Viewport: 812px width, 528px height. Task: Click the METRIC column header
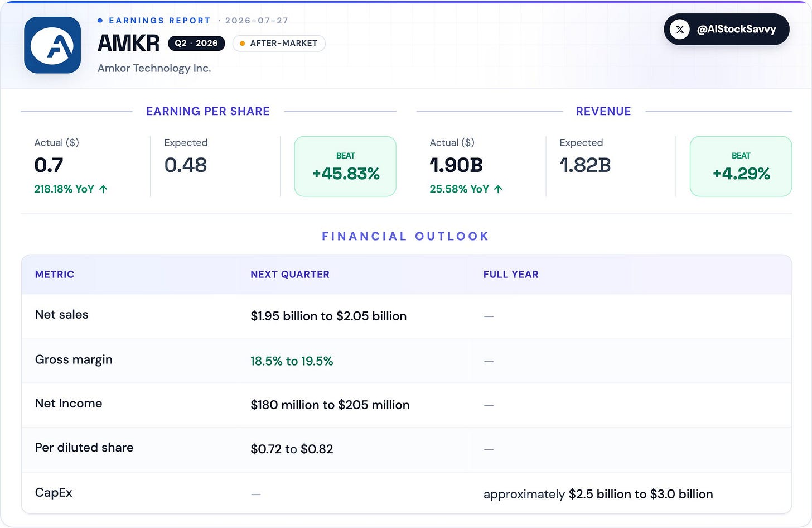pos(55,275)
